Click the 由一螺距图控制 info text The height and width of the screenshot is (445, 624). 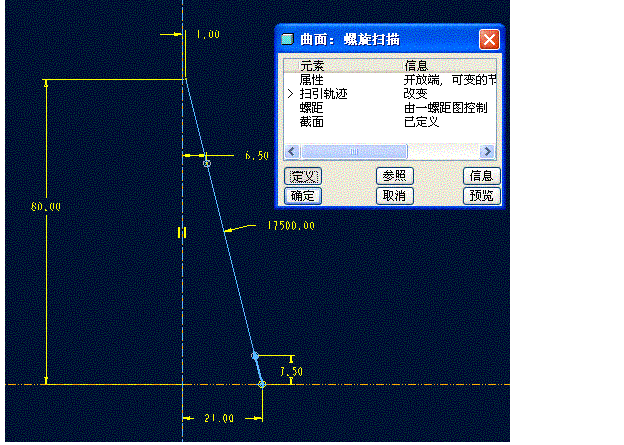[x=445, y=108]
